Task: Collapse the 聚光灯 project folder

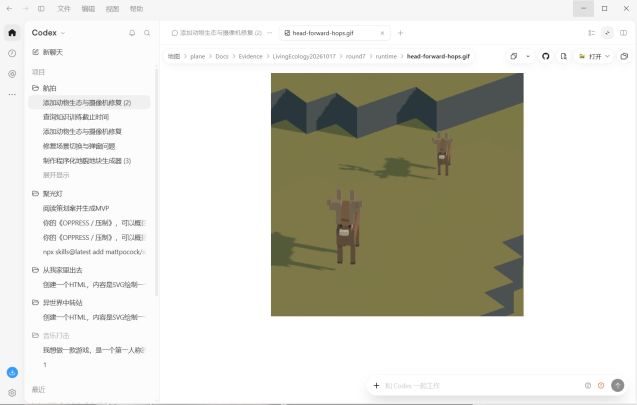Action: click(48, 194)
